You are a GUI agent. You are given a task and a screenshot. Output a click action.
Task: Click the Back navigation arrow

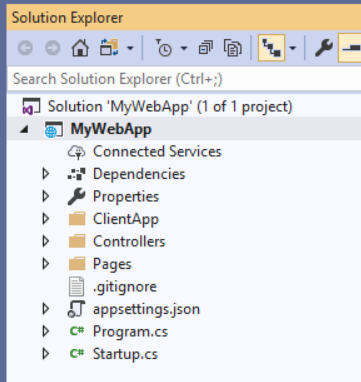[25, 48]
